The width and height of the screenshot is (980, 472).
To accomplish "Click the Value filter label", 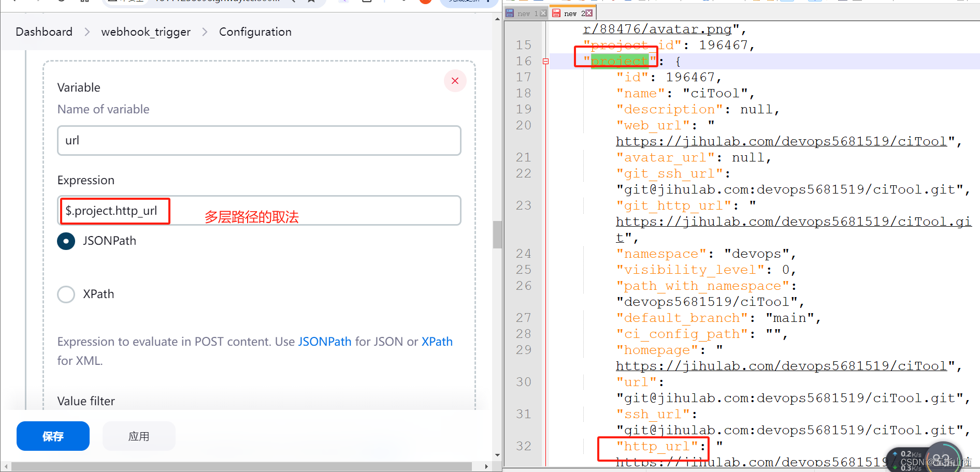I will click(x=86, y=401).
